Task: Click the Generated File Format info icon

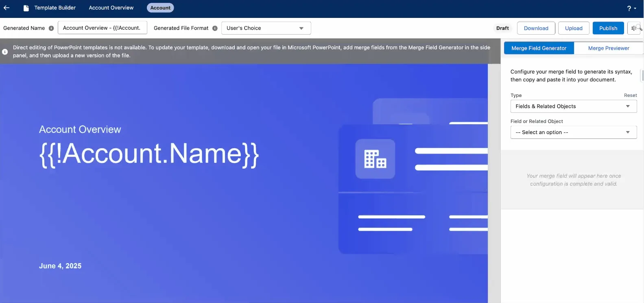Action: [215, 28]
